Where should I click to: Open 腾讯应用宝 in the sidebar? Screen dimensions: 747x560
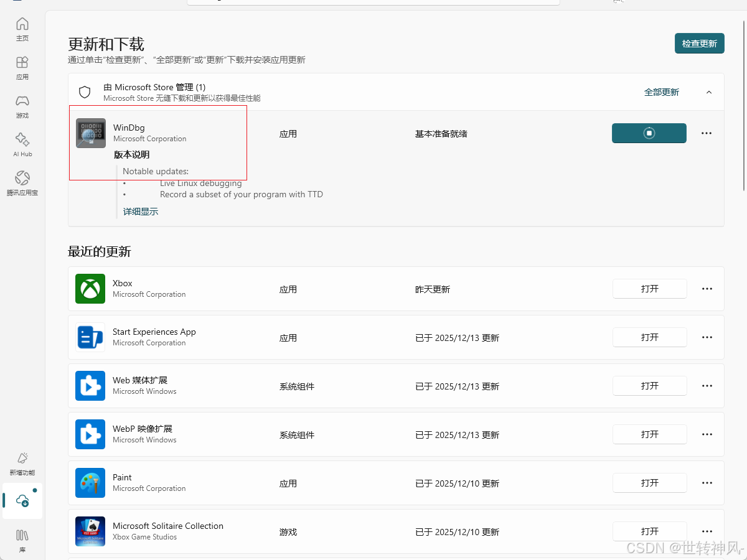[22, 184]
